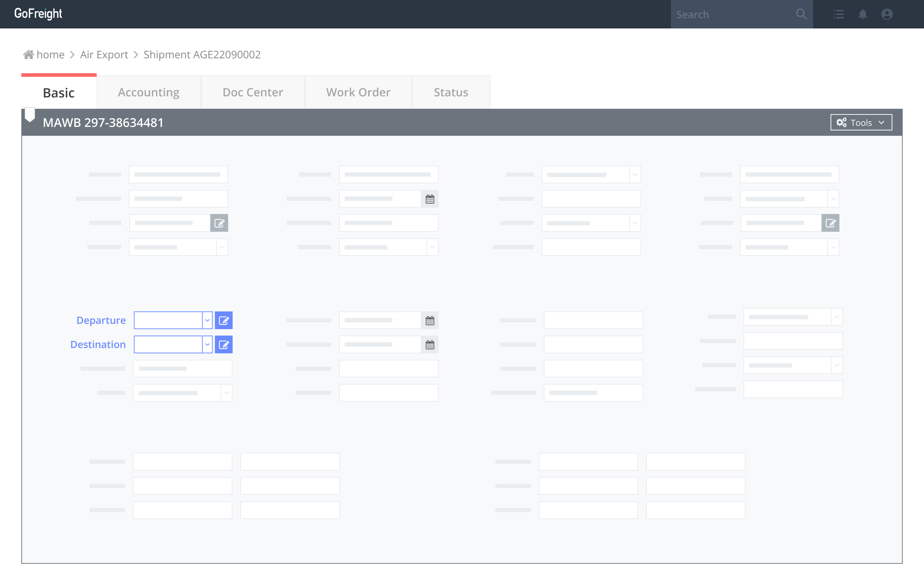
Task: Click the edit icon next to Destination
Action: (224, 344)
